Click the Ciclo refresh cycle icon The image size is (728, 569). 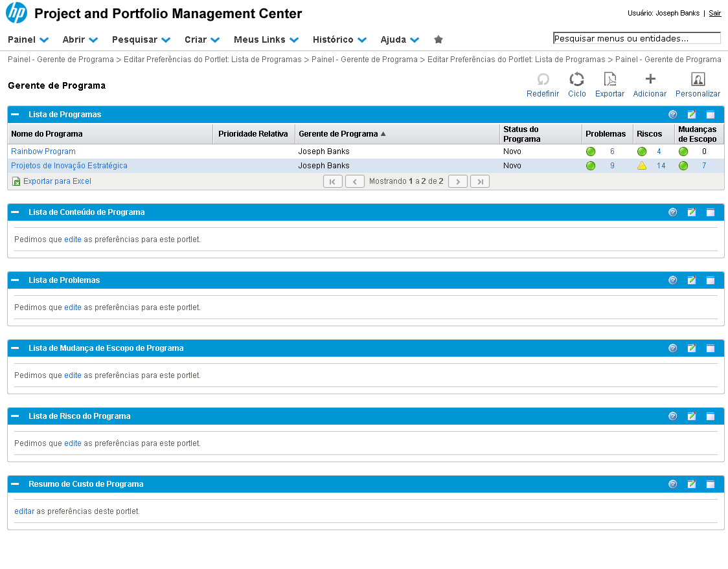(576, 79)
